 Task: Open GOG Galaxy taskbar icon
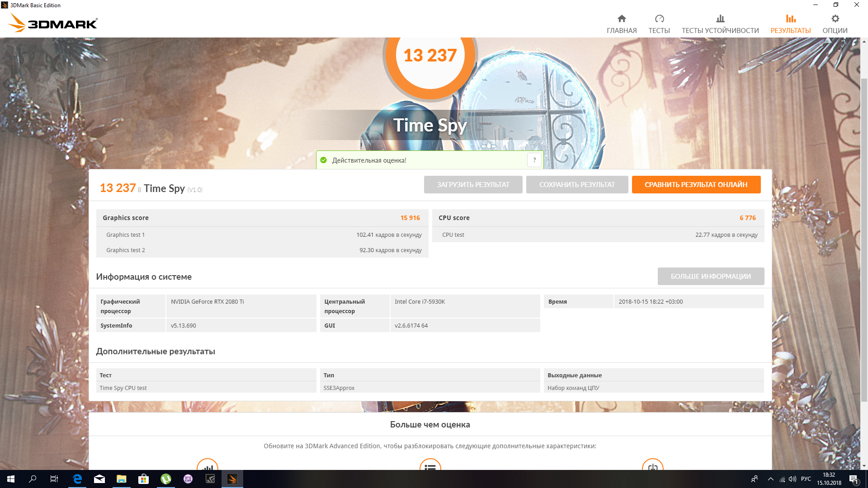point(188,479)
